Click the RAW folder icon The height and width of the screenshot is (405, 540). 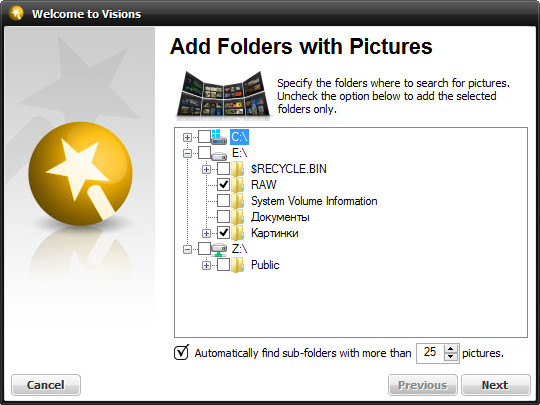point(238,185)
